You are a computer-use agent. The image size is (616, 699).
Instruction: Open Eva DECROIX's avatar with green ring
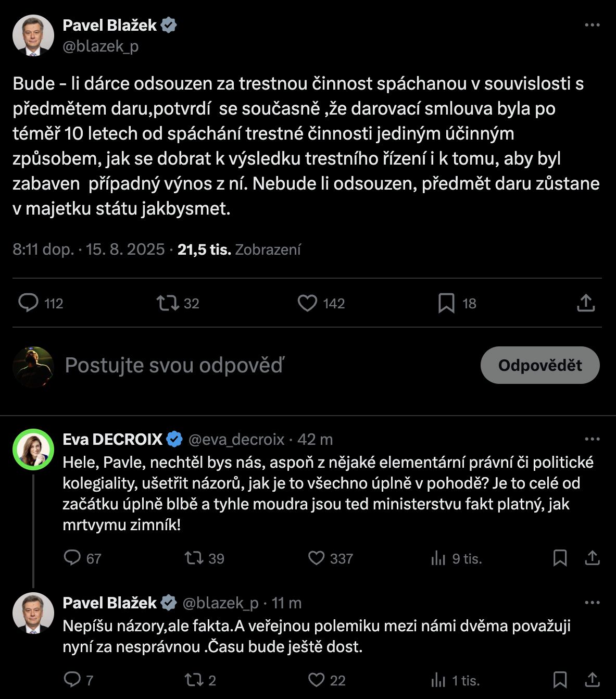pos(33,450)
